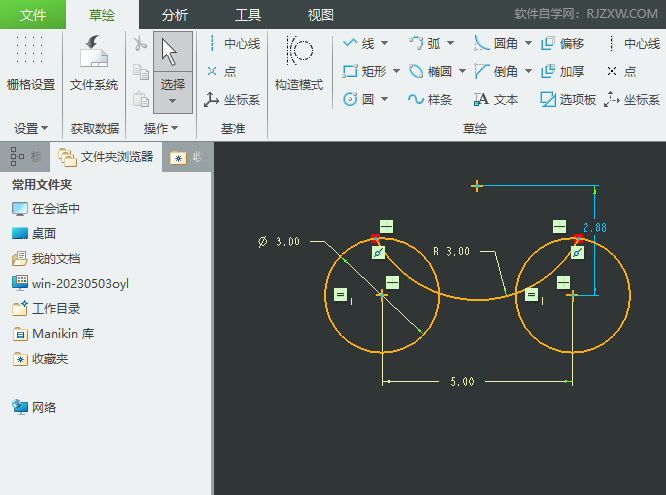Open the 在会话中 in-session folder
This screenshot has width=666, height=495.
[46, 209]
